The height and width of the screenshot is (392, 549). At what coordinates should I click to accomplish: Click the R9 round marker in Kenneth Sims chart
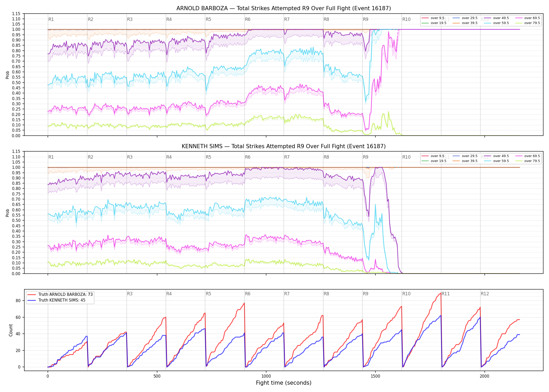tap(365, 157)
